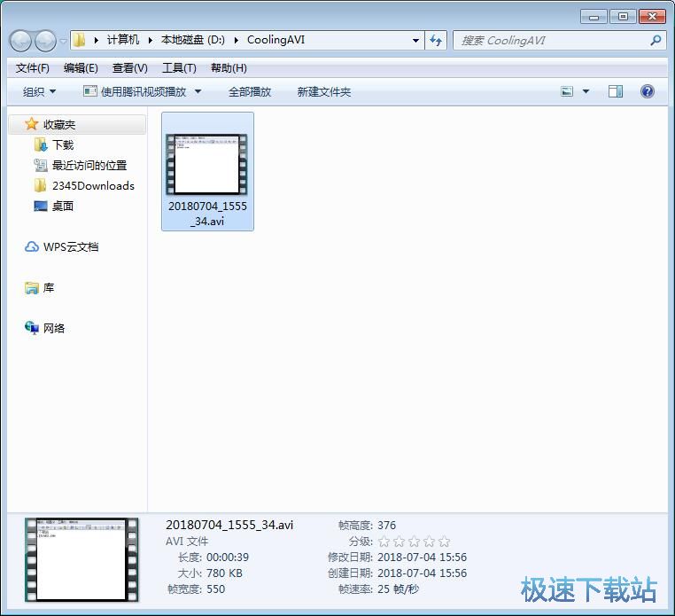This screenshot has height=616, width=675.
Task: Click the 最近访问的位置 icon
Action: tap(41, 165)
